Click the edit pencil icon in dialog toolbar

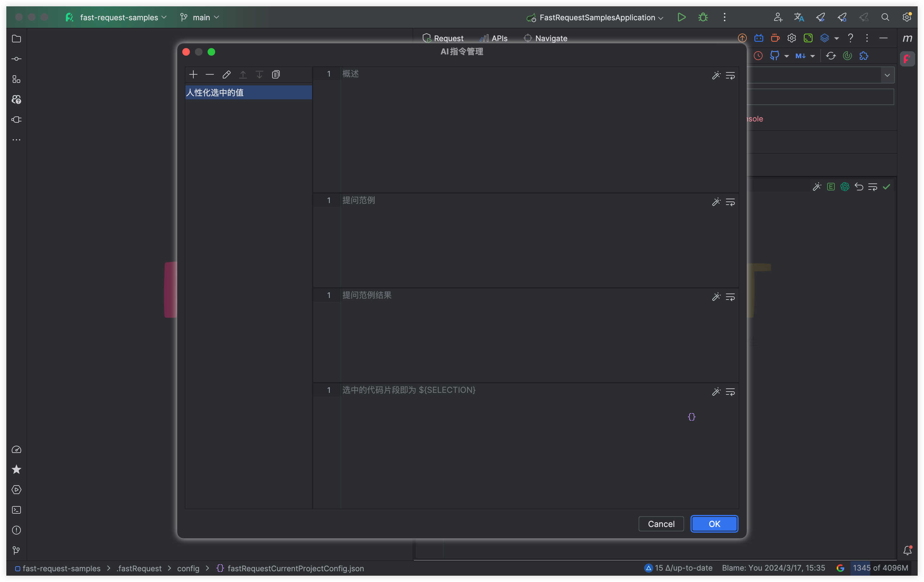click(226, 74)
